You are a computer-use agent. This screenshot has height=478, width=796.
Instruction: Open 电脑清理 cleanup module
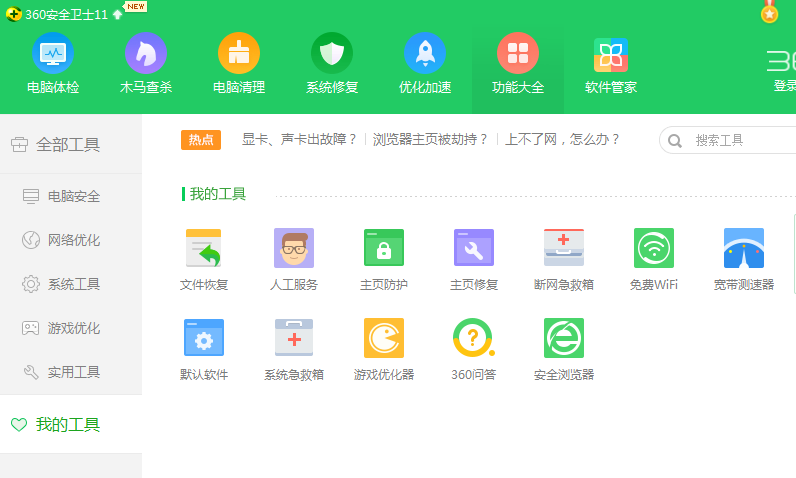tap(239, 64)
